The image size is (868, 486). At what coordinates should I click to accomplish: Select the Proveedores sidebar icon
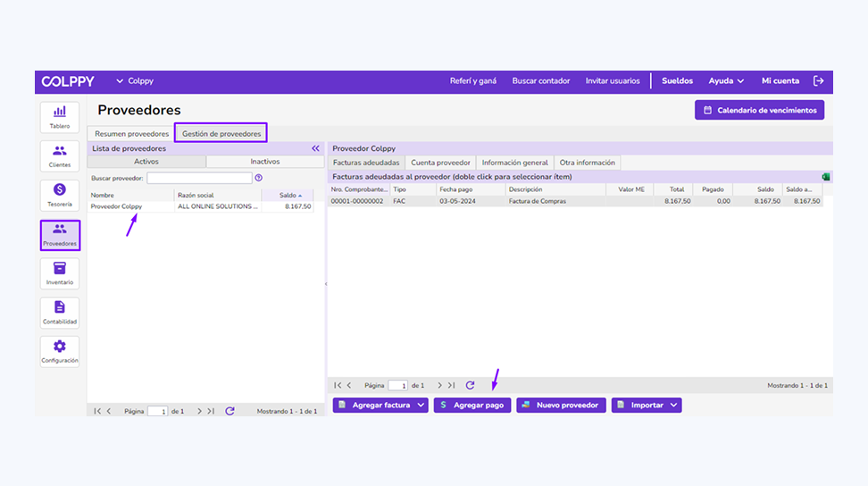tap(60, 235)
